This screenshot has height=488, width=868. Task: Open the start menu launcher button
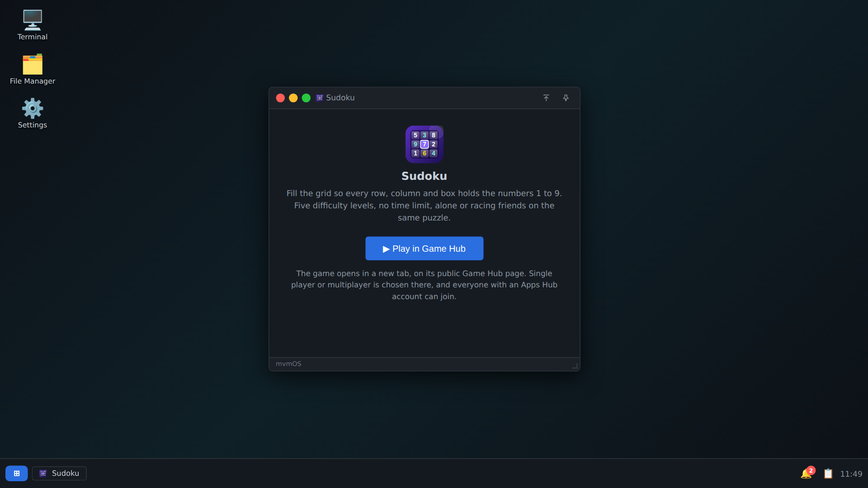[x=16, y=473]
